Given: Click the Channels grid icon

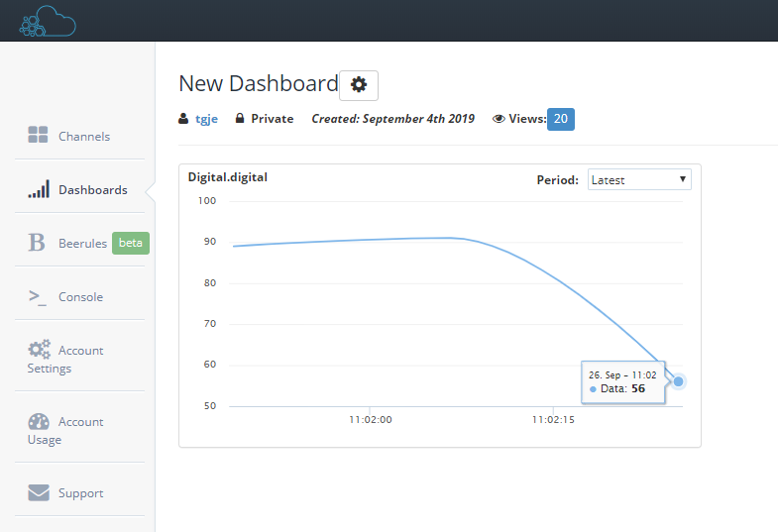Looking at the screenshot, I should point(38,136).
